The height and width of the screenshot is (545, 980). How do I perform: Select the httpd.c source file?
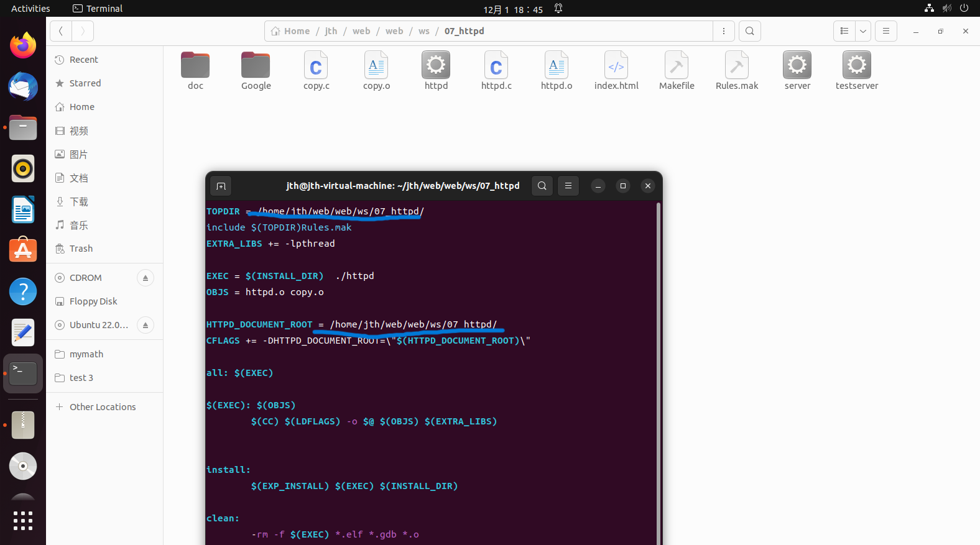click(x=496, y=71)
